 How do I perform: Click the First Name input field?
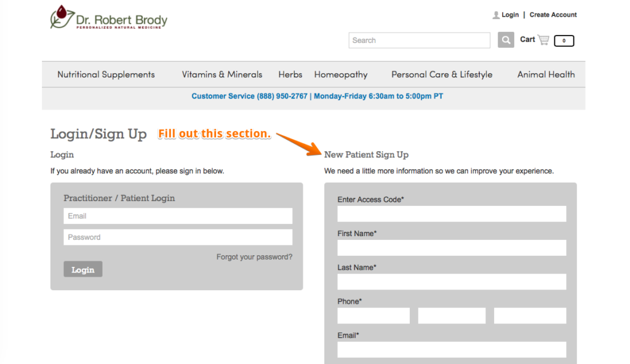452,248
